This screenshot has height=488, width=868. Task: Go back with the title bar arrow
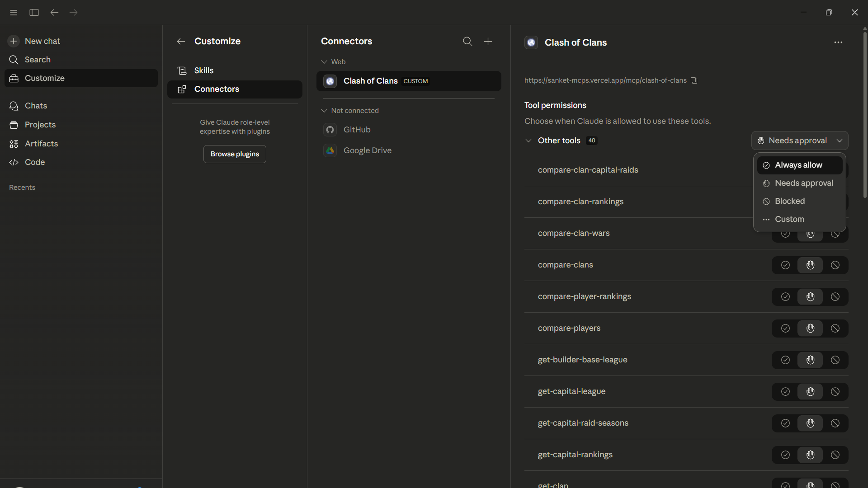[54, 13]
